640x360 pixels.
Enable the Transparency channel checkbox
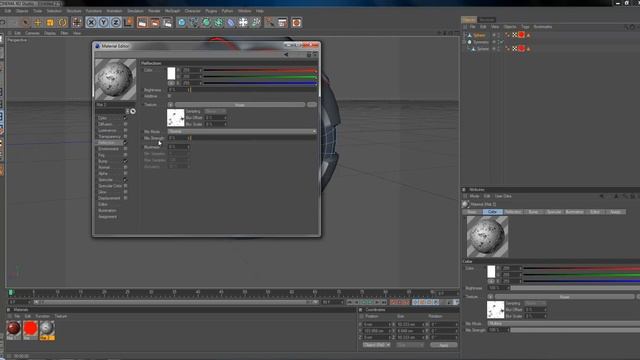tap(125, 136)
